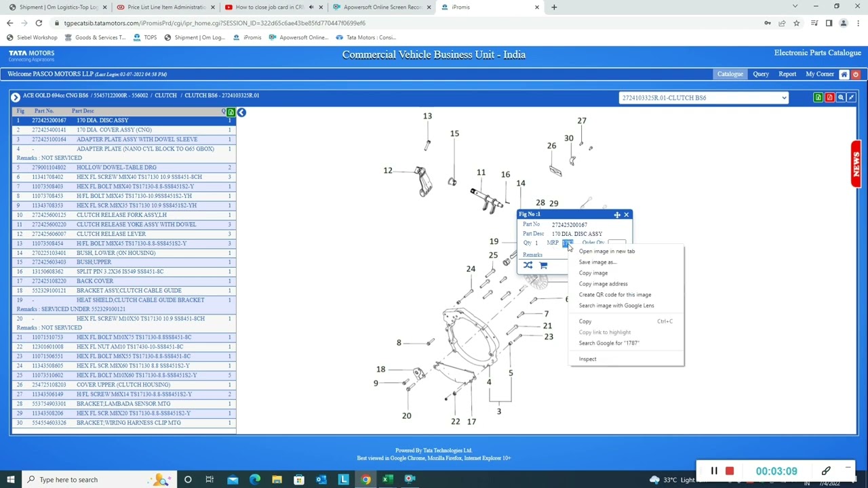This screenshot has width=868, height=488.
Task: Open the 'Tata Motors : Consi...' bookmark
Action: 366,38
